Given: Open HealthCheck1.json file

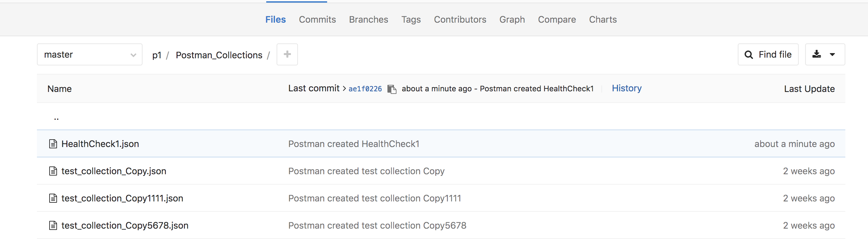Looking at the screenshot, I should pos(100,144).
